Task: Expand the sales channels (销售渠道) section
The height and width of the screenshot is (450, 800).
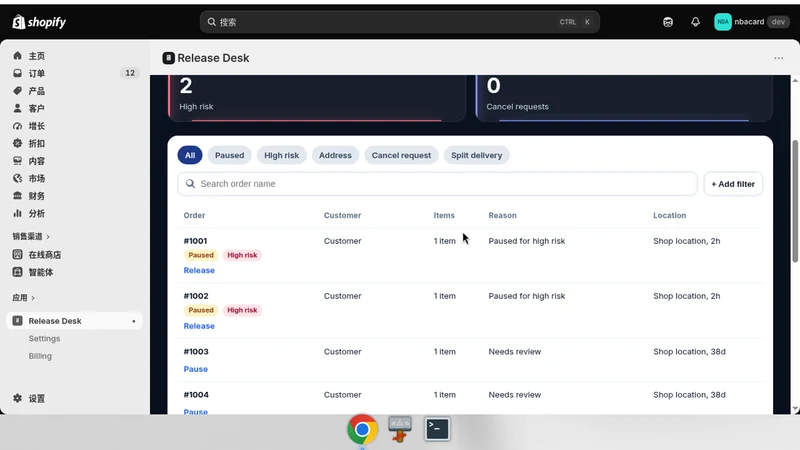Action: (x=31, y=236)
